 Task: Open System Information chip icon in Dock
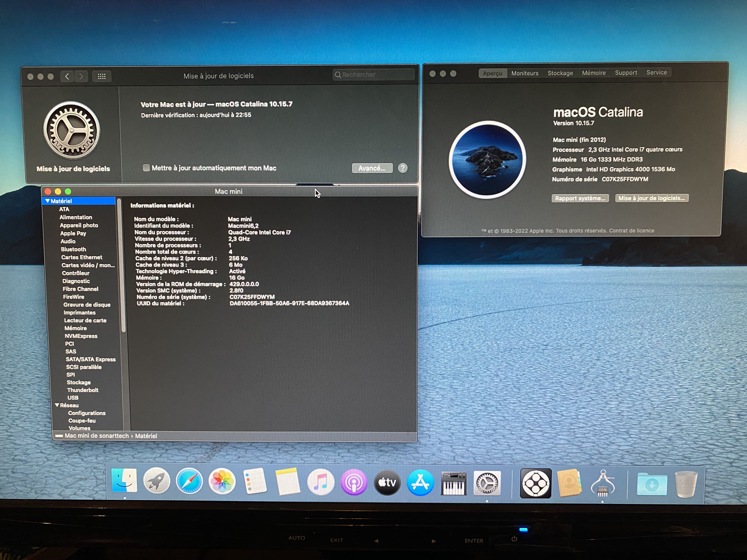(x=602, y=484)
